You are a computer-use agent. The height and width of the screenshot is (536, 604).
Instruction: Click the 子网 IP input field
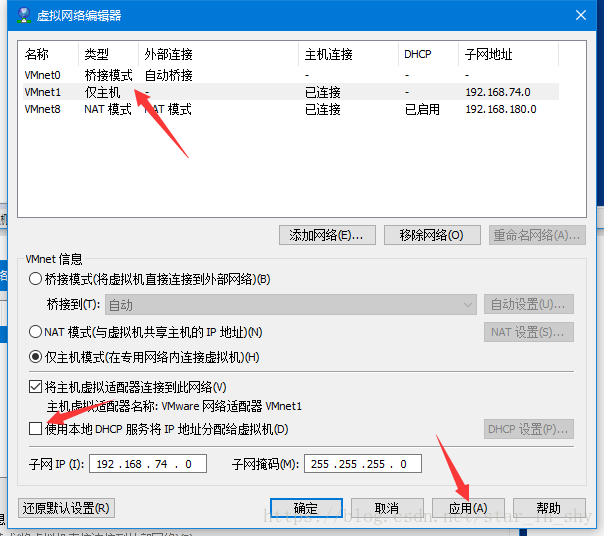coord(148,464)
